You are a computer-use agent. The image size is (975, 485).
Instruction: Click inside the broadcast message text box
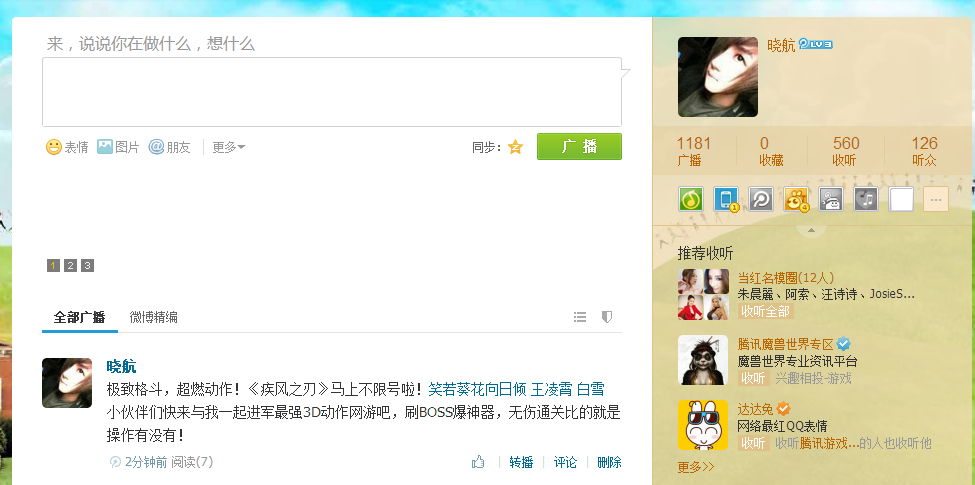click(x=332, y=92)
